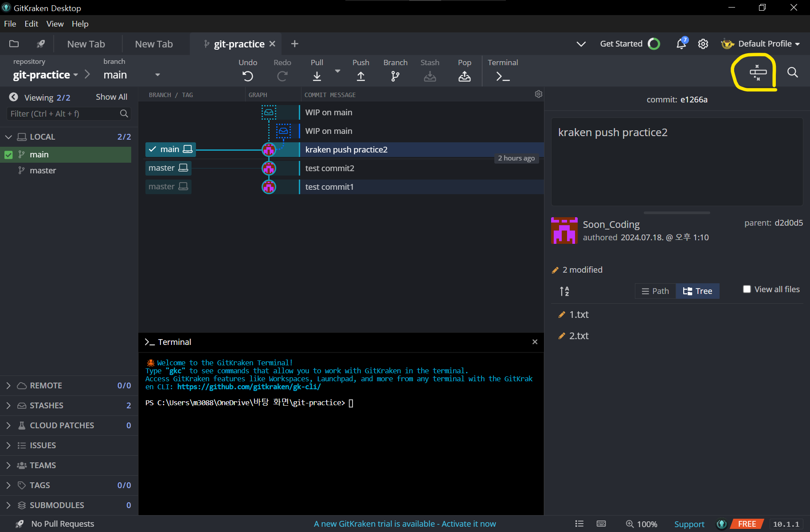The width and height of the screenshot is (810, 532).
Task: Collapse the LOCAL section
Action: 8,137
